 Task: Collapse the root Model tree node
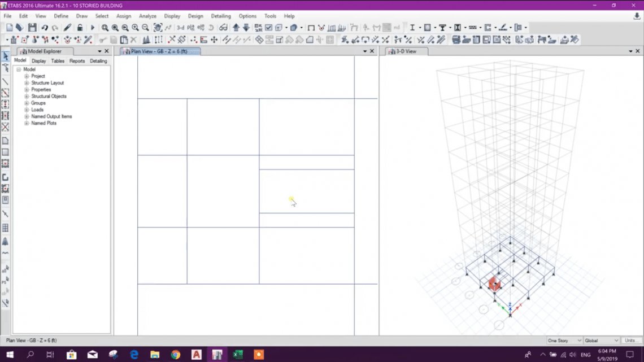point(19,69)
